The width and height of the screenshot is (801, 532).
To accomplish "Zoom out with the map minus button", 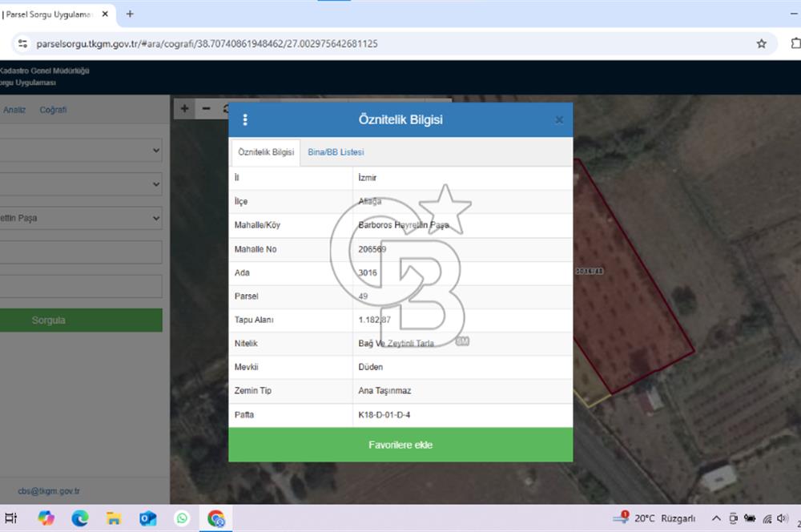I will (x=206, y=108).
